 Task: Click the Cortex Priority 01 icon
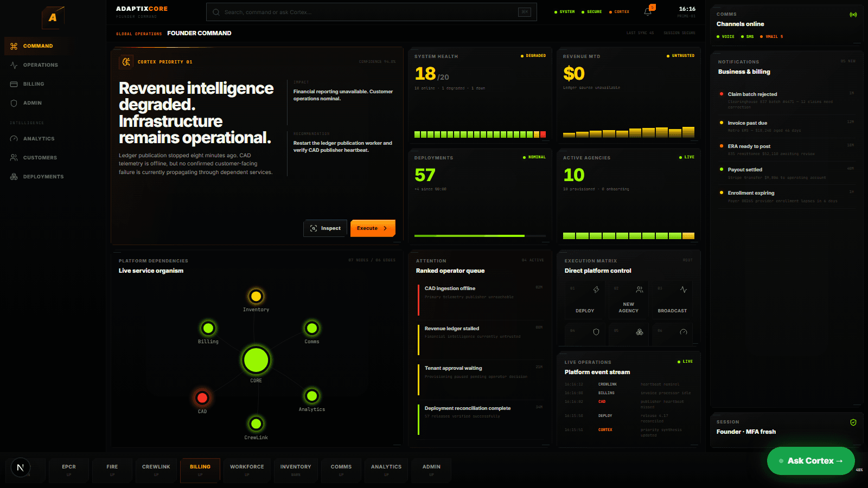(x=126, y=62)
